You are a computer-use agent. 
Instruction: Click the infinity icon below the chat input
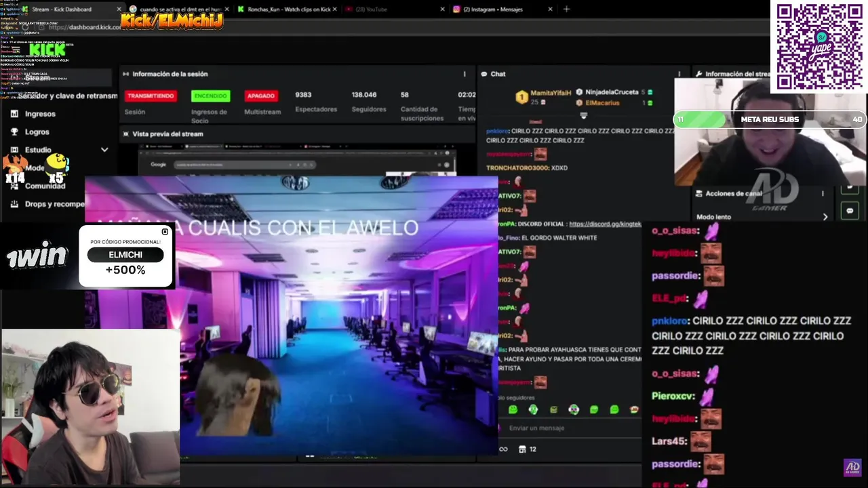[503, 449]
